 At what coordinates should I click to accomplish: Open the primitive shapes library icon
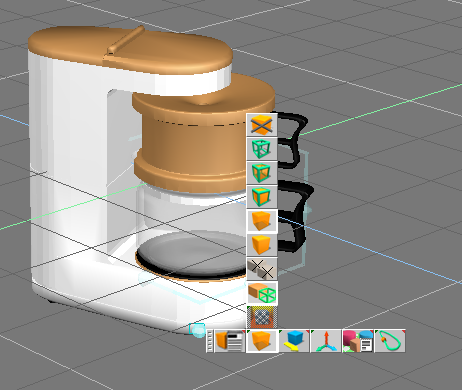click(358, 341)
